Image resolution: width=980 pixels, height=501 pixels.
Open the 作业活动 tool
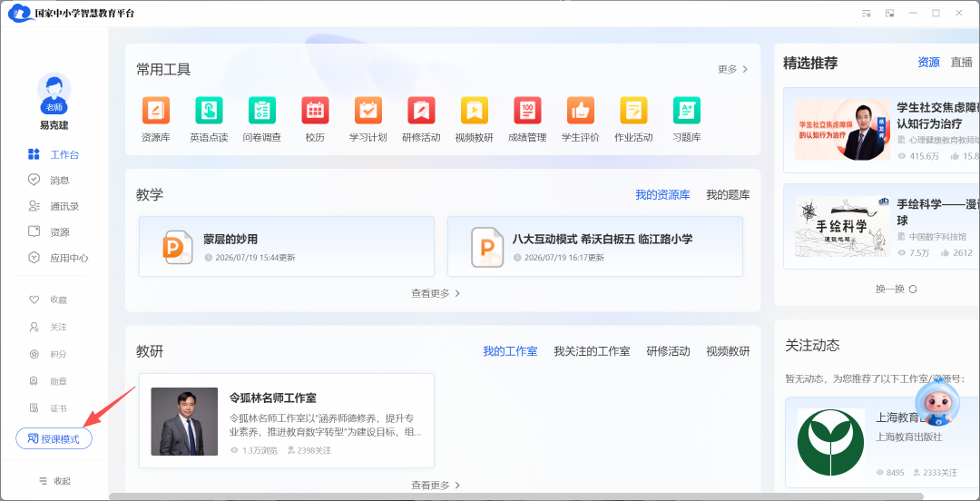[633, 110]
